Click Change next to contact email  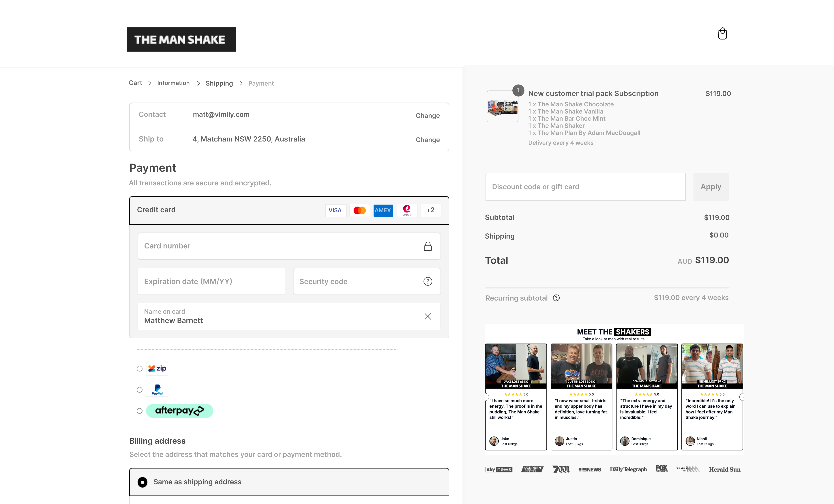[x=428, y=116]
